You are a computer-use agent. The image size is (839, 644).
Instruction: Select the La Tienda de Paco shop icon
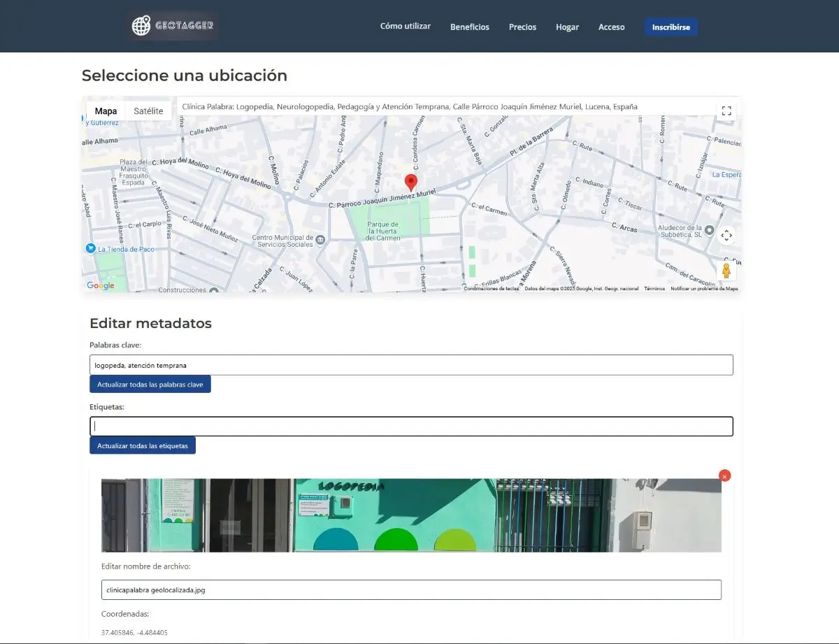point(91,248)
